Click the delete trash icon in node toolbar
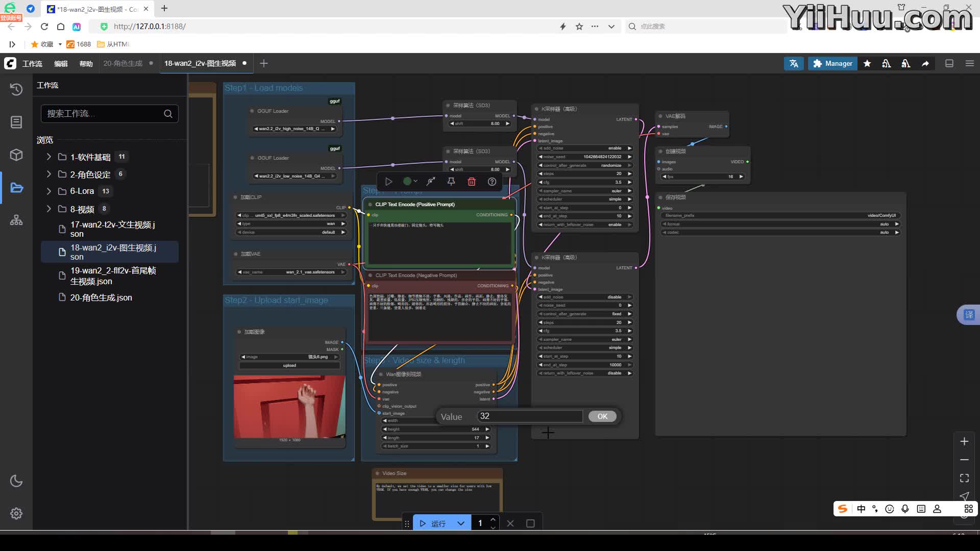 point(472,182)
